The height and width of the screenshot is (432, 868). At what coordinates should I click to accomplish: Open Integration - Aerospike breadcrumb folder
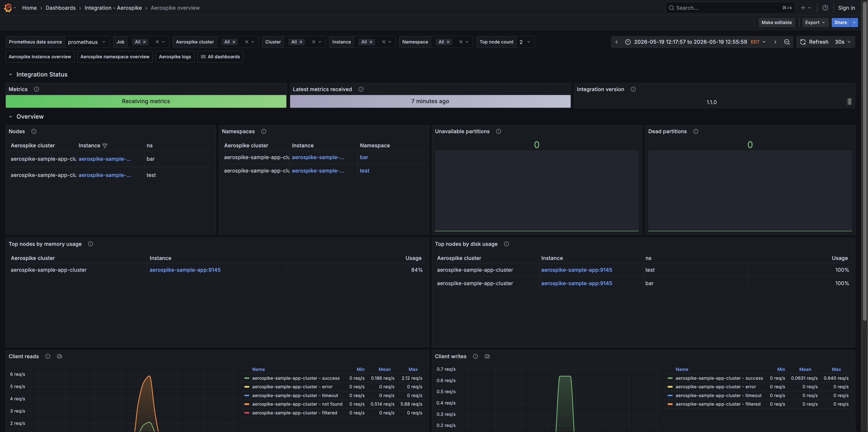113,8
